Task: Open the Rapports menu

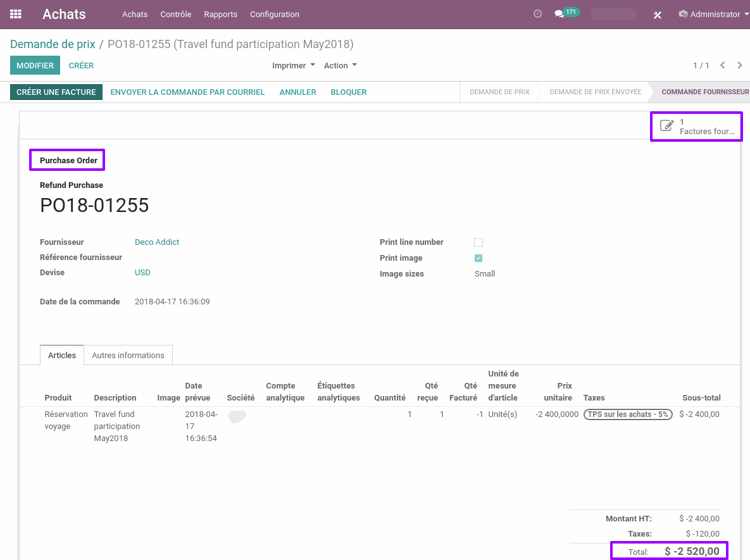Action: coord(220,14)
